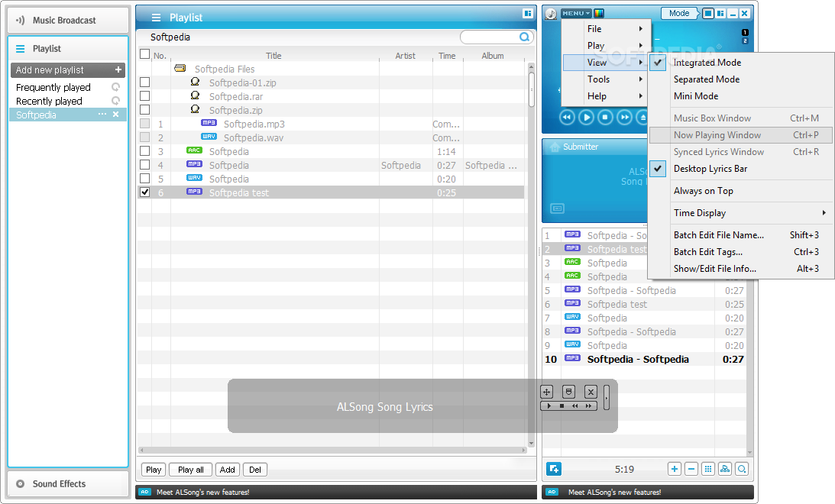
Task: Select playlist number 1 indicator in the player
Action: point(745,33)
